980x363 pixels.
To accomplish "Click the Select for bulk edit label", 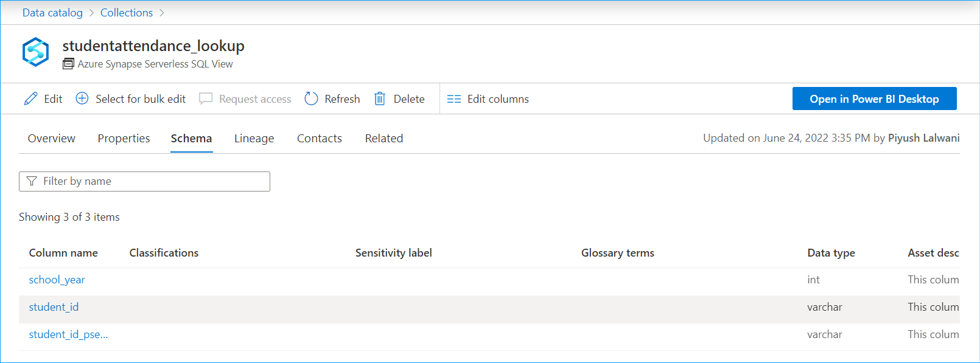I will click(141, 99).
